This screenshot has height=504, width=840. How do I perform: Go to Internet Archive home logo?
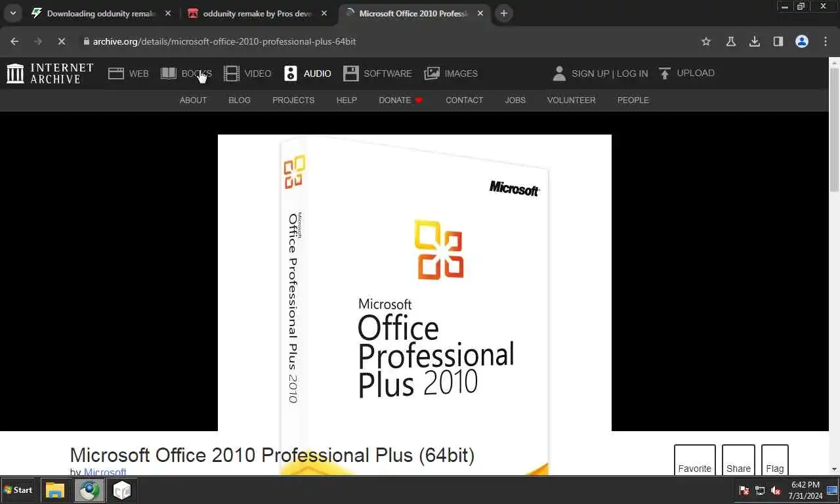pyautogui.click(x=50, y=73)
